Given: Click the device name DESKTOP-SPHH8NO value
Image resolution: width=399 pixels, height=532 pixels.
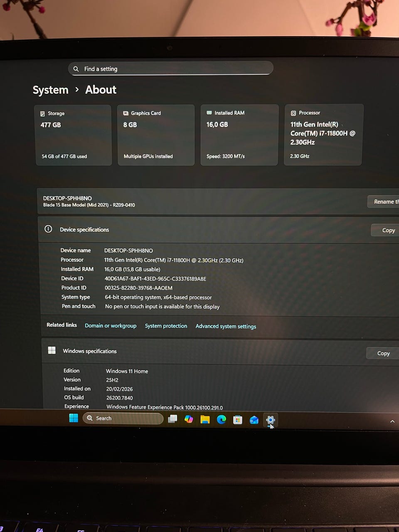Looking at the screenshot, I should (128, 251).
